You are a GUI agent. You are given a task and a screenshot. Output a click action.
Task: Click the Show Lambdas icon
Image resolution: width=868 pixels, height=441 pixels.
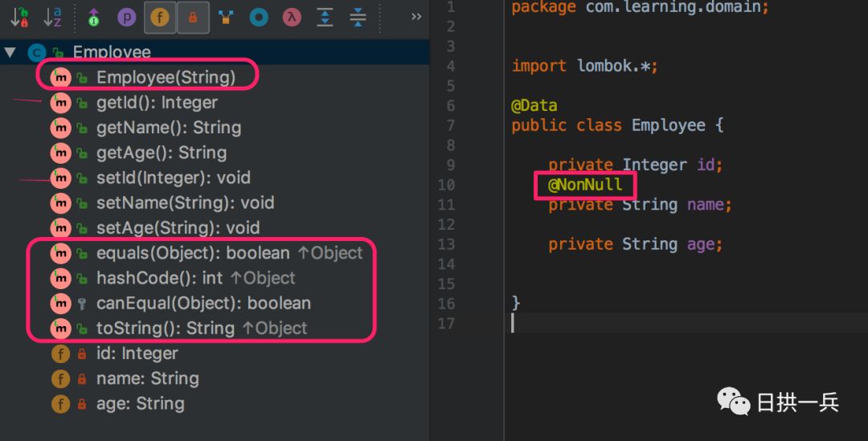[292, 17]
